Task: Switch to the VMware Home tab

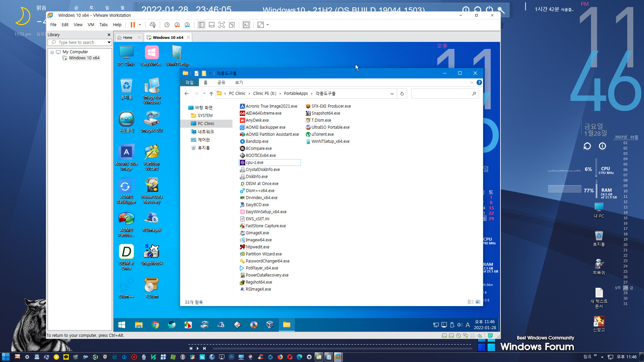Action: 127,38
